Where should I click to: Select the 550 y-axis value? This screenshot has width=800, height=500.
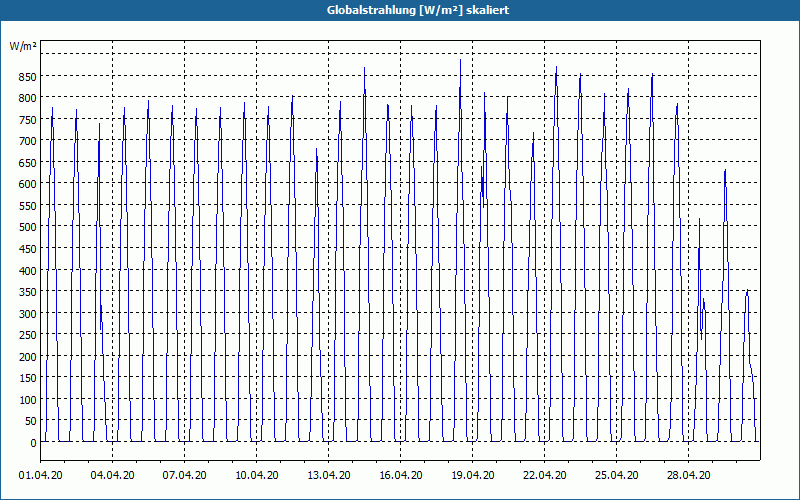coord(28,206)
